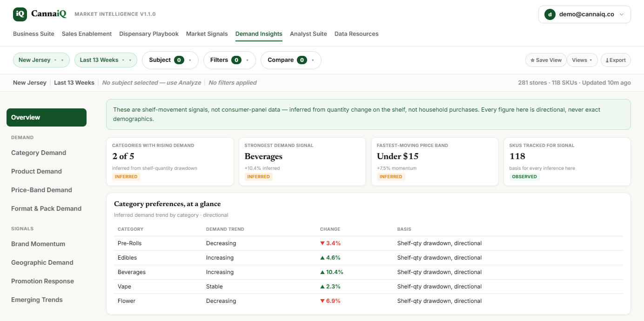Click the red down arrow for Flower
This screenshot has height=321, width=644.
point(322,301)
